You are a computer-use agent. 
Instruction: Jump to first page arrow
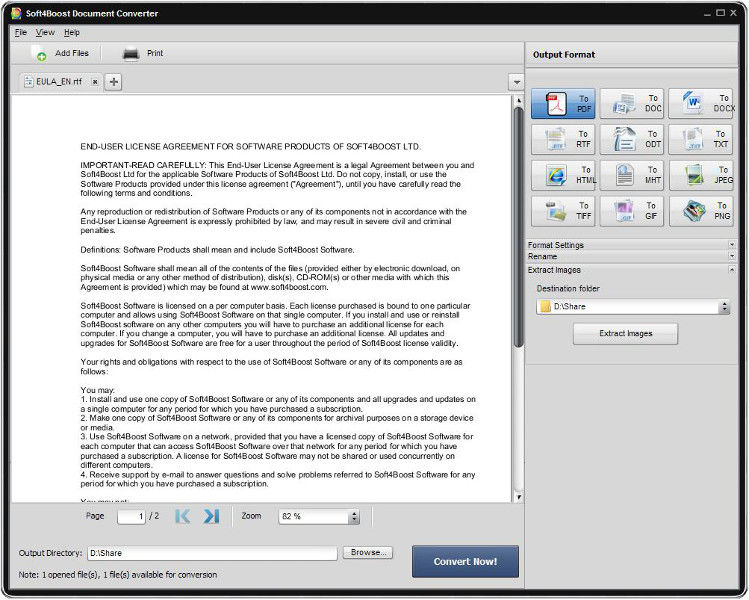tap(182, 516)
